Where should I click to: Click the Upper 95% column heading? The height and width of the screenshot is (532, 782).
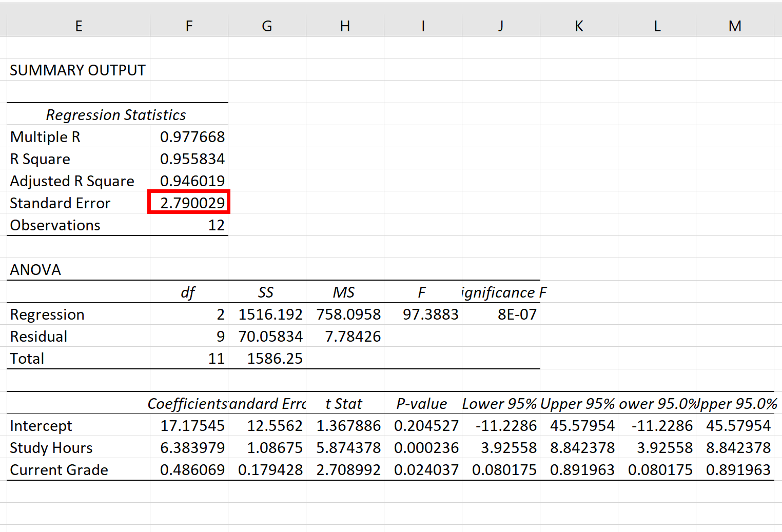pyautogui.click(x=579, y=403)
